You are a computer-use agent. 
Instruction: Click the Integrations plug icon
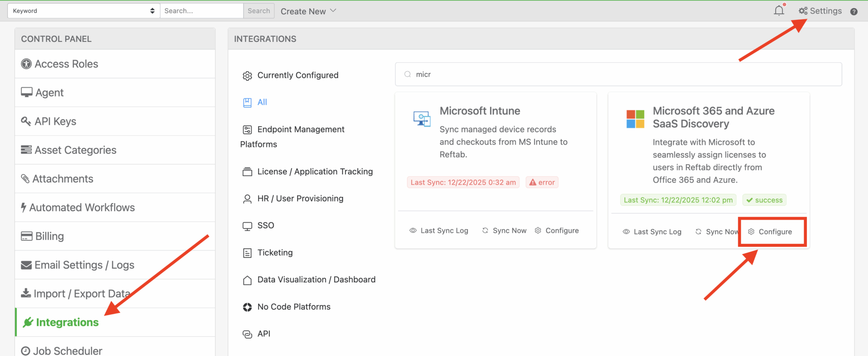(28, 323)
